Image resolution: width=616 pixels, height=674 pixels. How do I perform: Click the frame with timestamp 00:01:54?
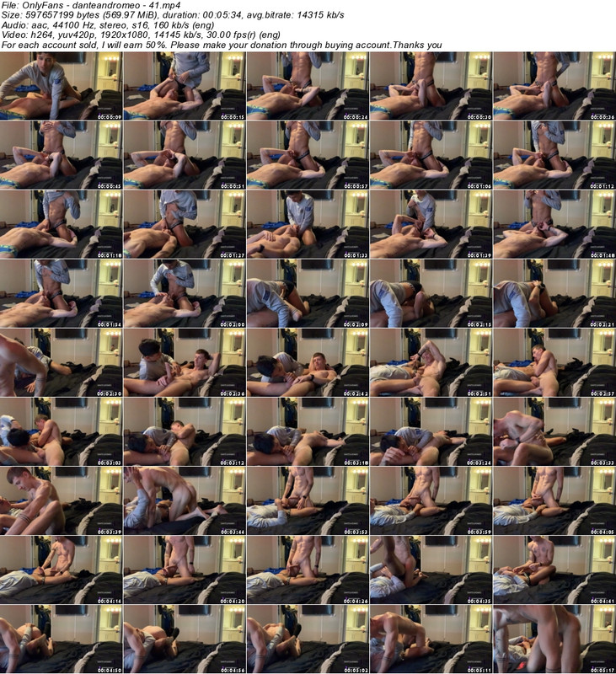pyautogui.click(x=62, y=292)
